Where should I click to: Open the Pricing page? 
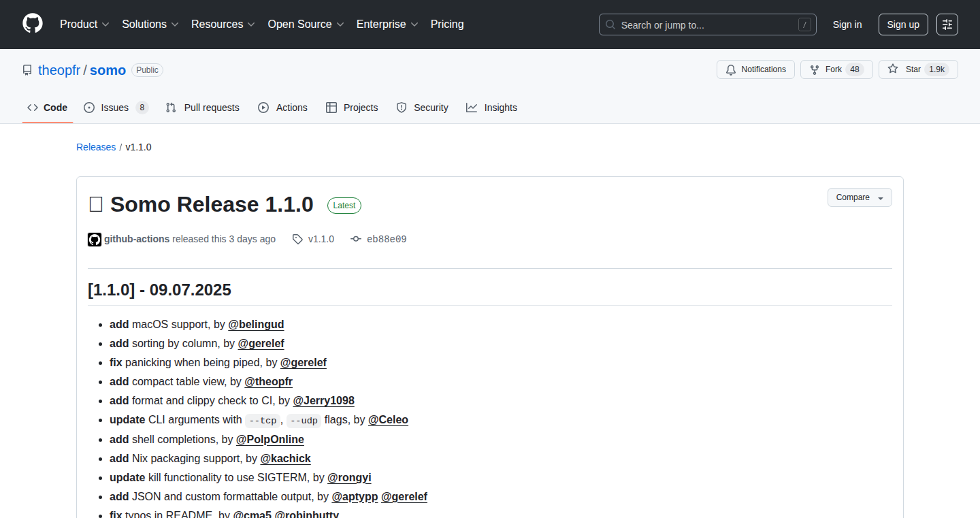tap(447, 24)
